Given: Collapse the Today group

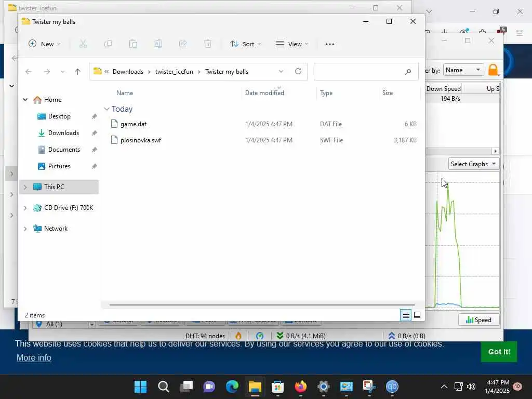Looking at the screenshot, I should coord(107,109).
